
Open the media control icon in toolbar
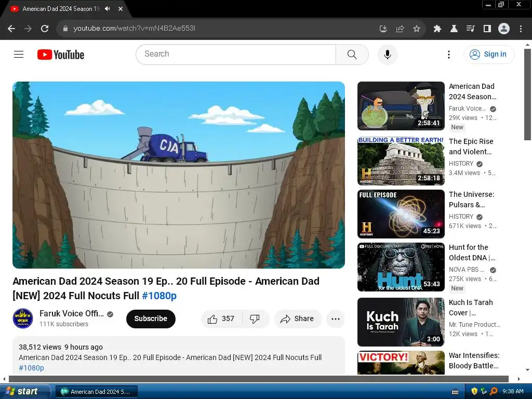click(471, 29)
